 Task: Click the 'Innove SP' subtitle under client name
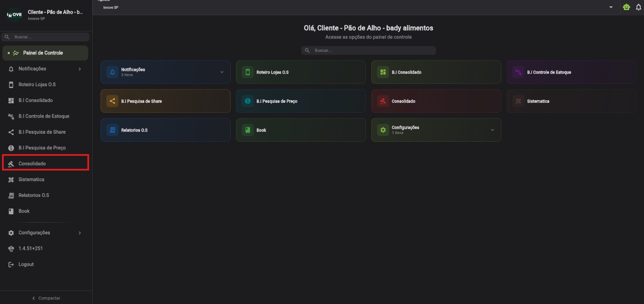[36, 19]
